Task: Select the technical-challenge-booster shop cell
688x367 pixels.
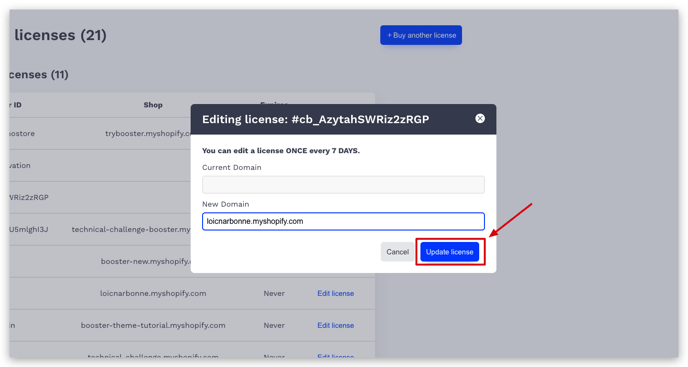Action: click(x=131, y=229)
